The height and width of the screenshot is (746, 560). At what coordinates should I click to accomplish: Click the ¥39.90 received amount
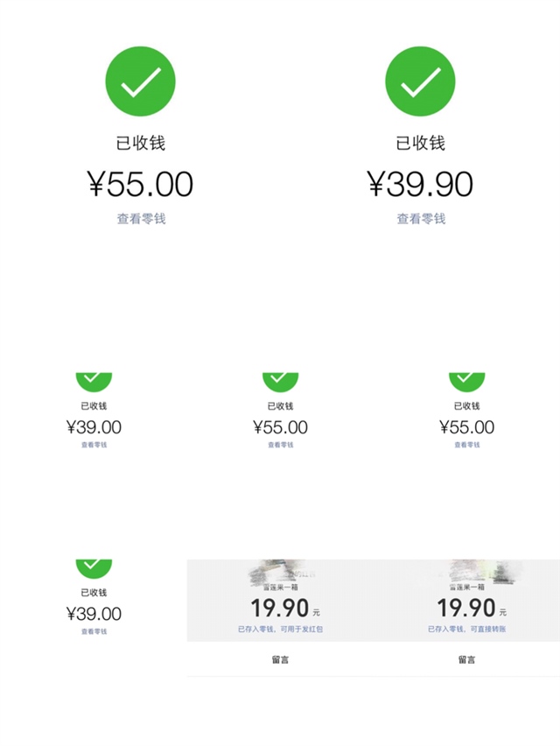tap(420, 184)
